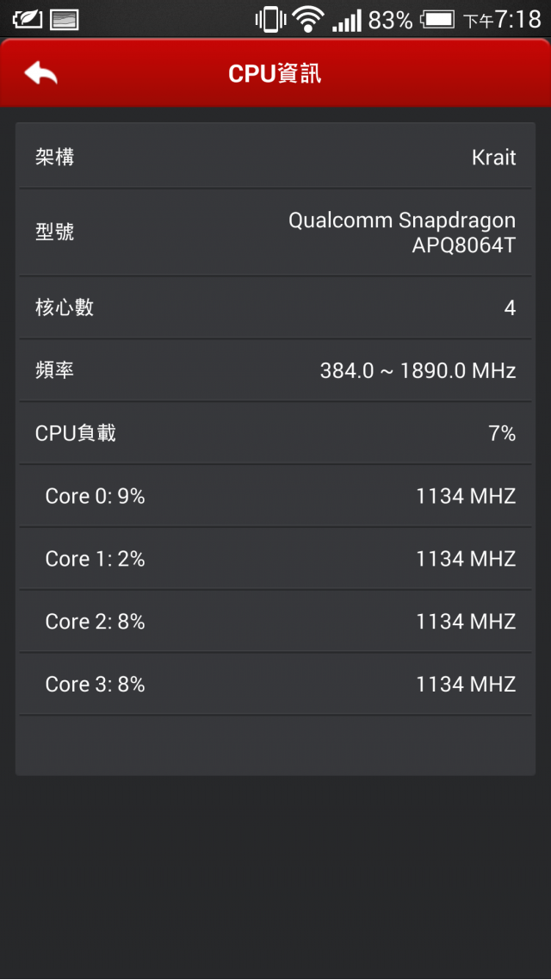Tap the CPU資訊 title header

click(275, 74)
